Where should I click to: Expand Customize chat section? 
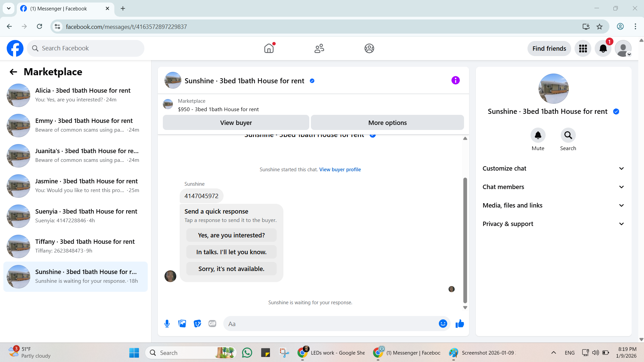coord(553,169)
